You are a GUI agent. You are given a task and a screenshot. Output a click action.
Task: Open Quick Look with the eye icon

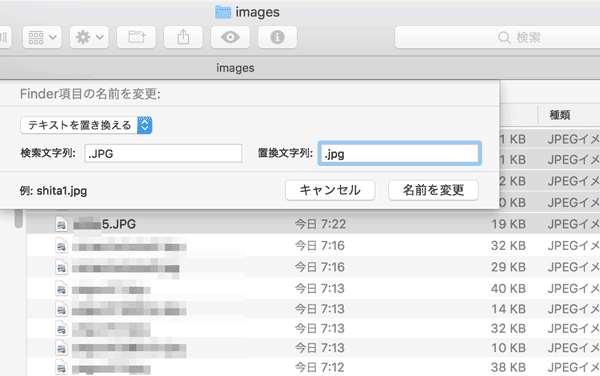[x=230, y=37]
